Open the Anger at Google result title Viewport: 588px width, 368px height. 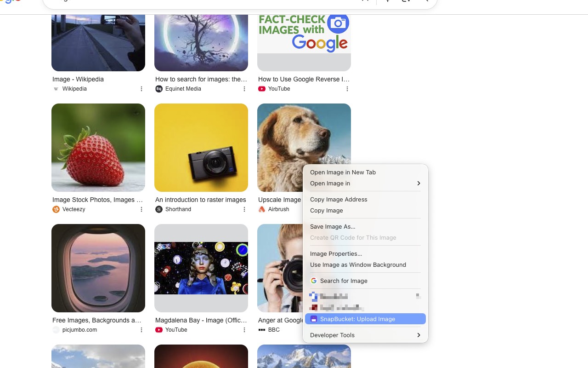pos(281,320)
